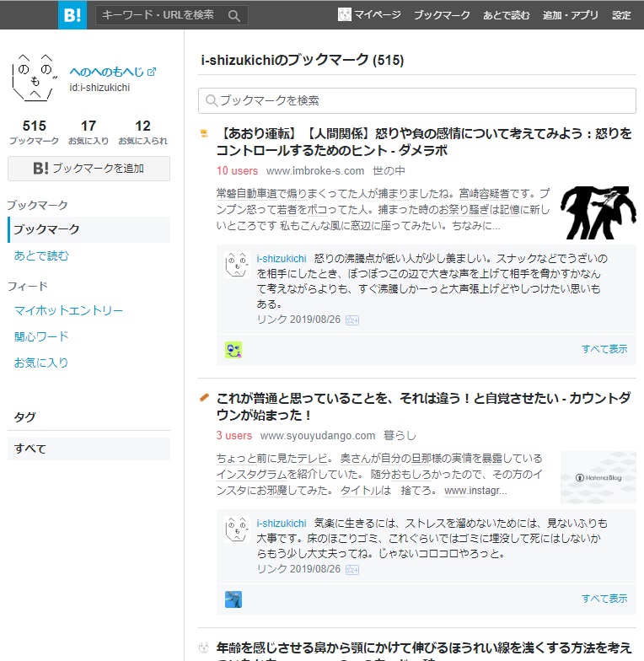Click the マイページ avatar icon in header

344,15
